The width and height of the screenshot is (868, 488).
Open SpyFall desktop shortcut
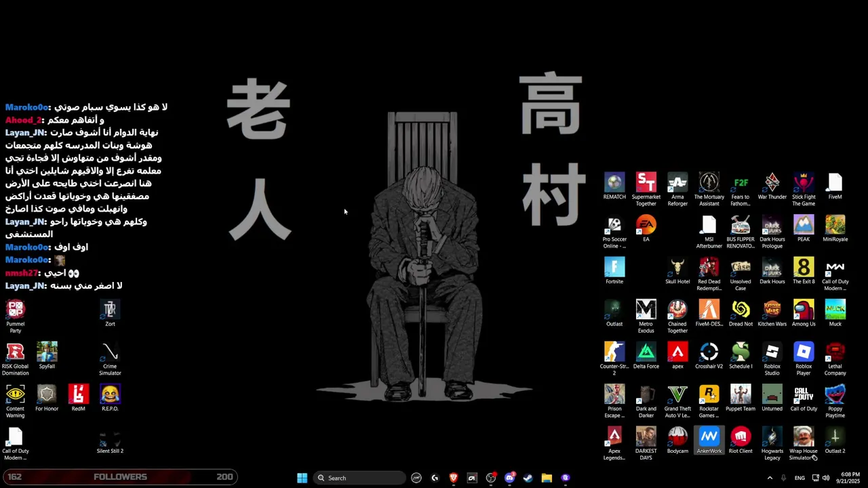[47, 356]
